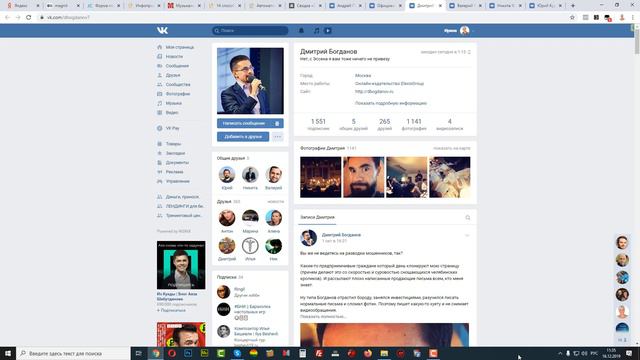This screenshot has height=360, width=640.
Task: Open the Windows Start menu
Action: point(8,353)
